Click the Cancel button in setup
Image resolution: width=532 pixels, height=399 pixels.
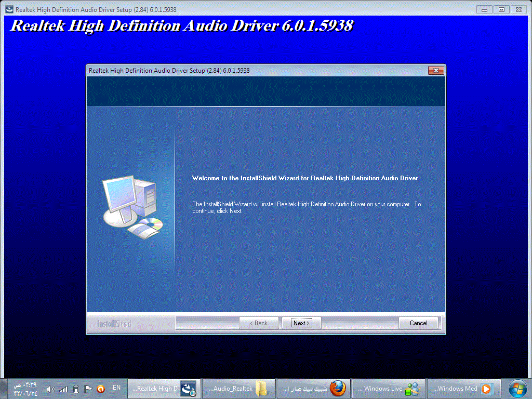point(418,323)
